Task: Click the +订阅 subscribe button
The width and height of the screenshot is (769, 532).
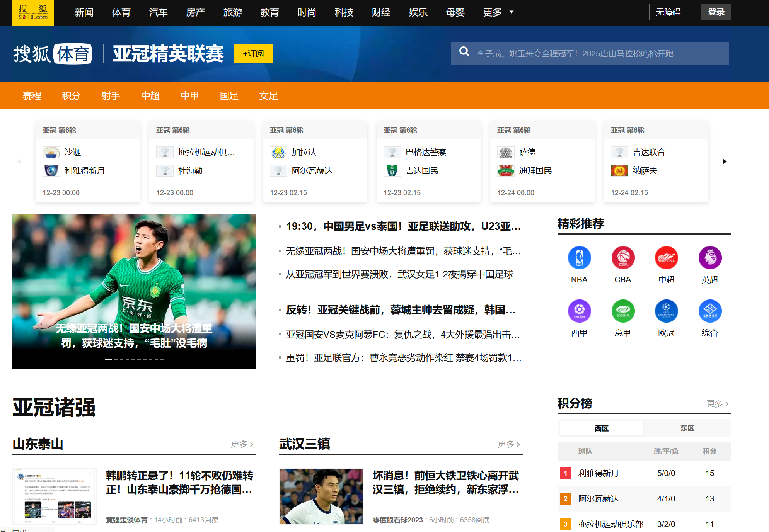Action: point(253,54)
